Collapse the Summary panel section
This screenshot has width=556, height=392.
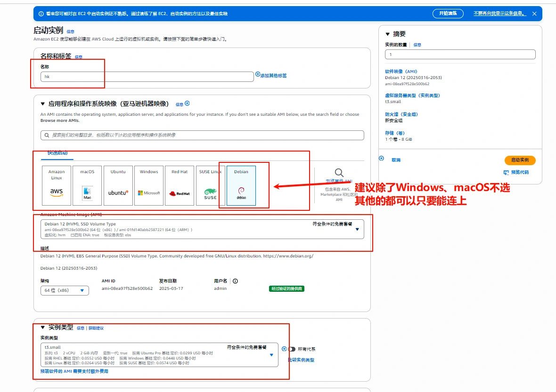[388, 34]
